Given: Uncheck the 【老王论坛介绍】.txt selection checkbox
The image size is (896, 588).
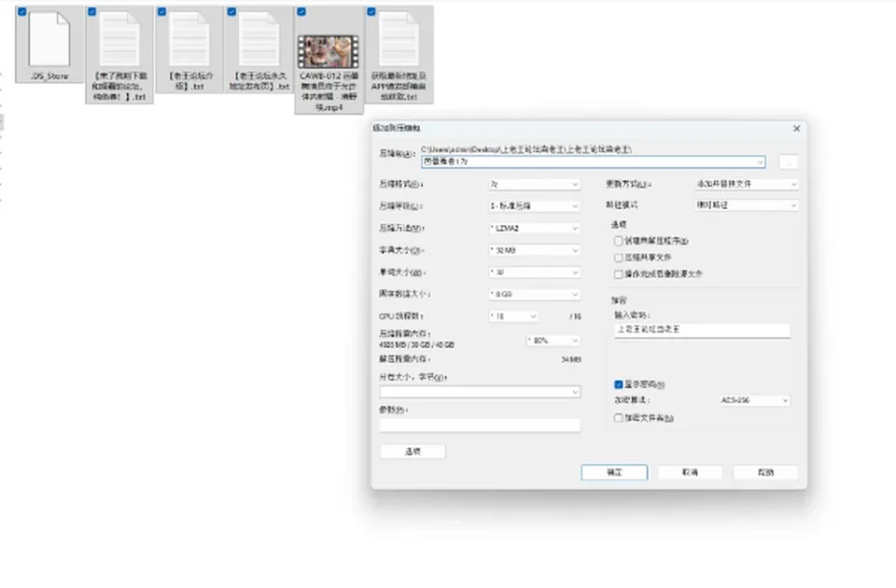Looking at the screenshot, I should point(162,12).
